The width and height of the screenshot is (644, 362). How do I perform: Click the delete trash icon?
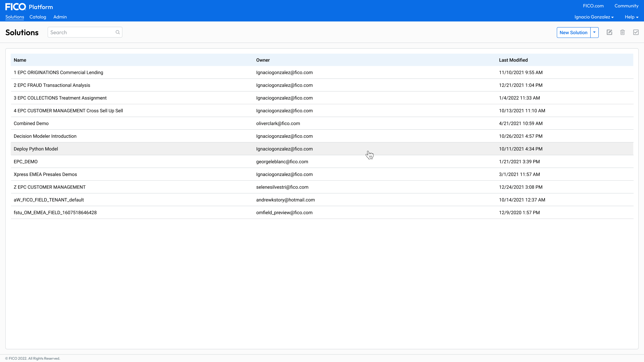623,32
